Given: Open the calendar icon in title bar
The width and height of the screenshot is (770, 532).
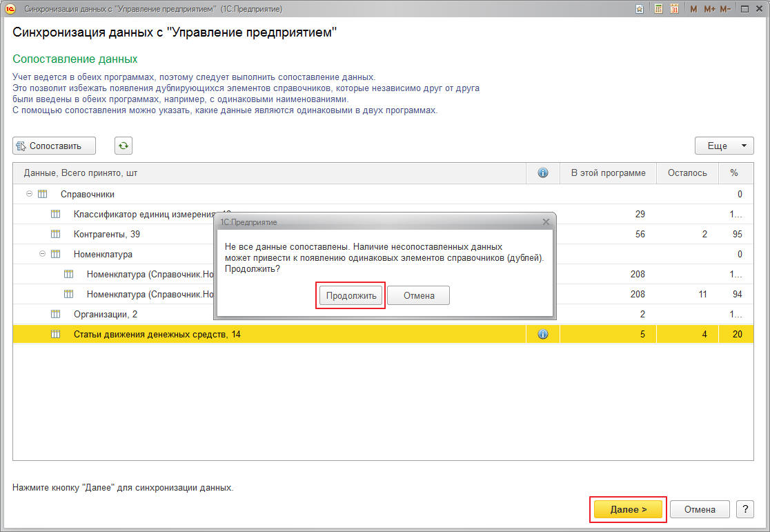Looking at the screenshot, I should point(674,9).
